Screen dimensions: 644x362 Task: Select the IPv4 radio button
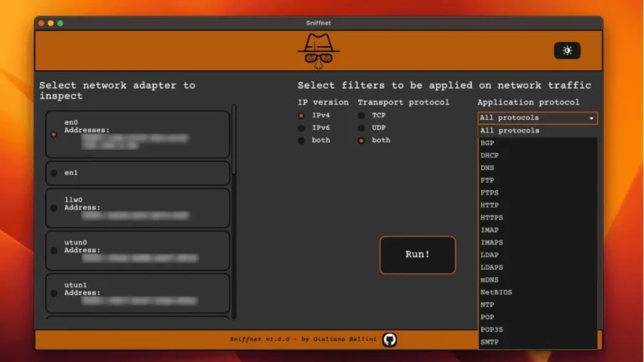(301, 116)
